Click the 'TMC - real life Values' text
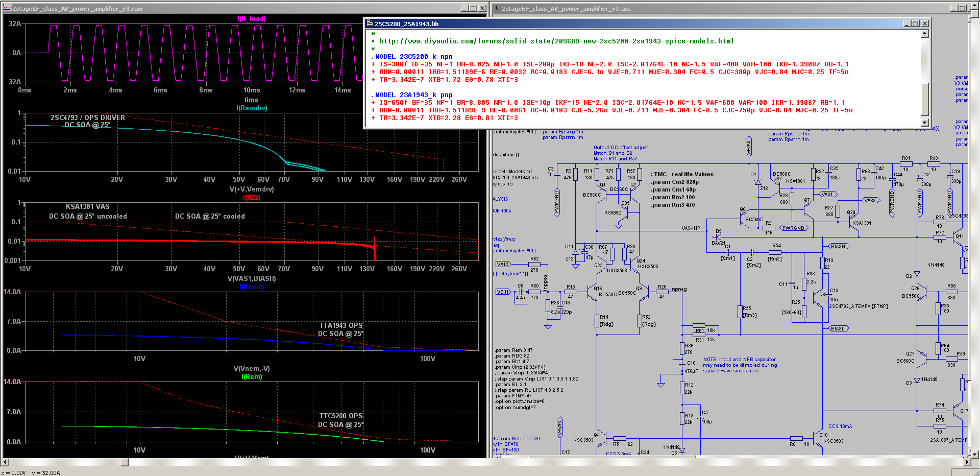 click(682, 175)
